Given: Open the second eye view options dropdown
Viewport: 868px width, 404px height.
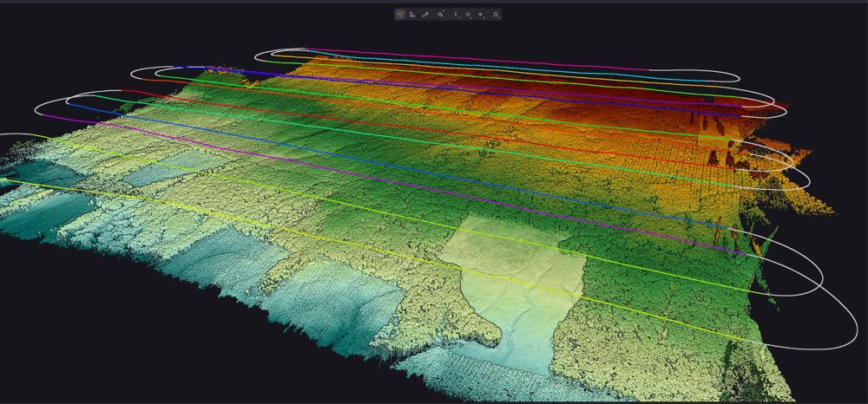Looking at the screenshot, I should 482,14.
